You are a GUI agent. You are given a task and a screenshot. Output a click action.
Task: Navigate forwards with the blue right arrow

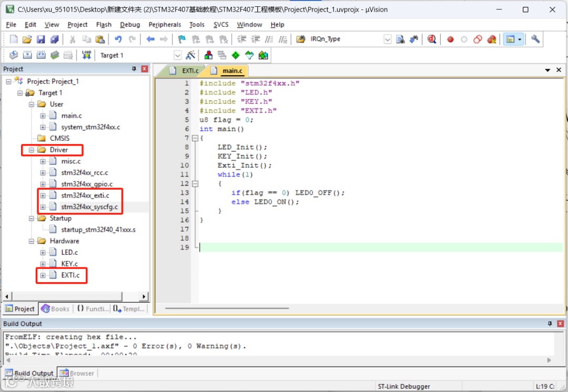click(164, 39)
